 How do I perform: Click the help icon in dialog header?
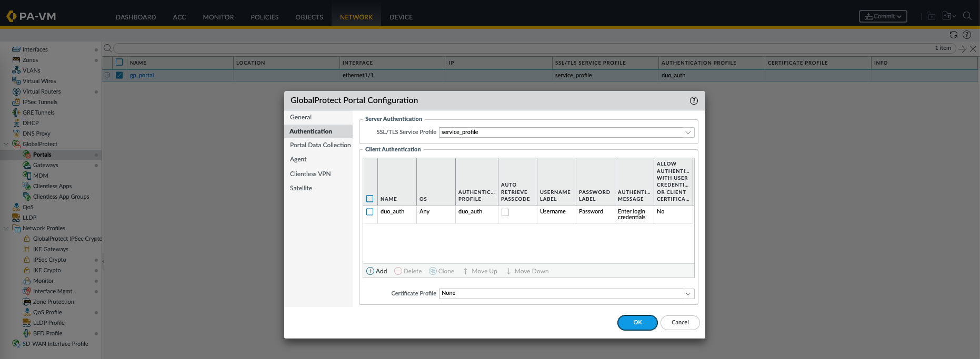(694, 101)
